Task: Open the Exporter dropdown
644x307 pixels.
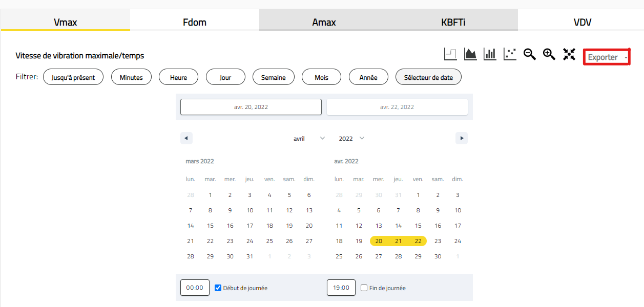Action: click(x=607, y=57)
